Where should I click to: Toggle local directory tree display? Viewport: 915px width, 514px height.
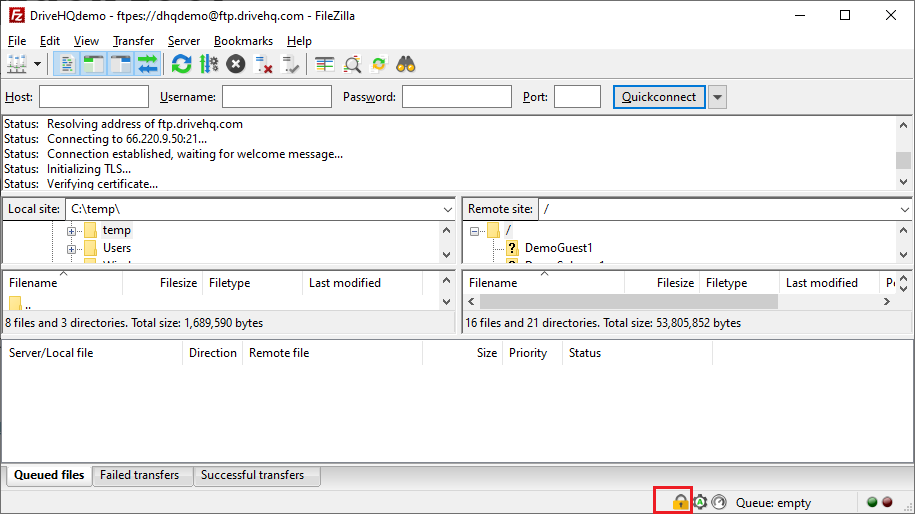pos(93,64)
